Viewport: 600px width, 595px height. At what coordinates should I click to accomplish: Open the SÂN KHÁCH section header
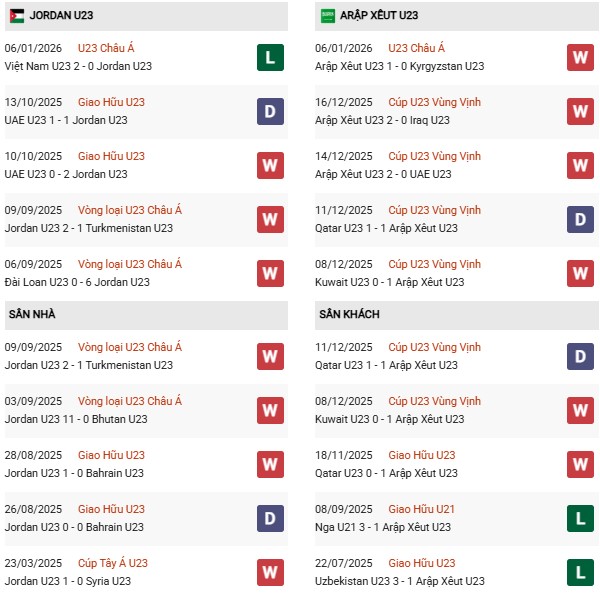[x=352, y=314]
